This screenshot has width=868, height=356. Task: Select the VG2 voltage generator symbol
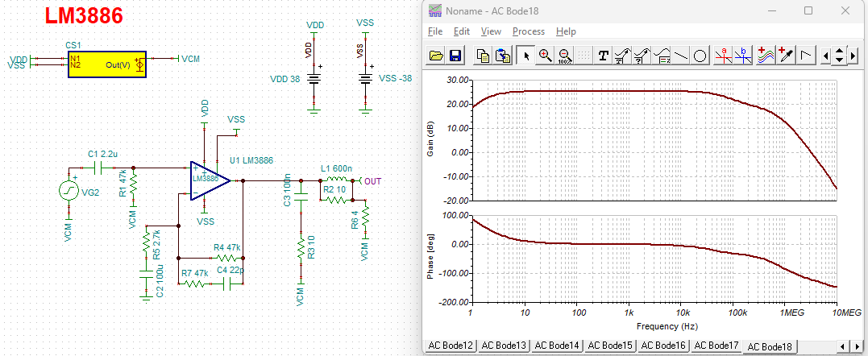point(69,191)
